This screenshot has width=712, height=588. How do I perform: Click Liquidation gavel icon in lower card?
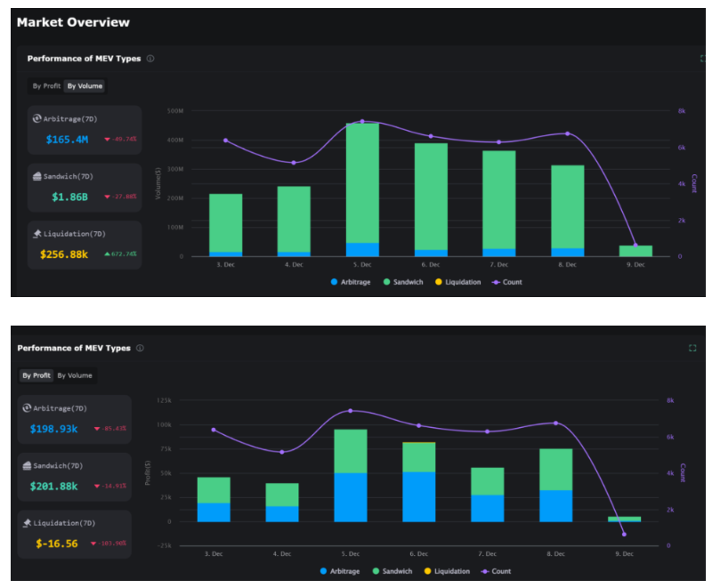point(27,523)
